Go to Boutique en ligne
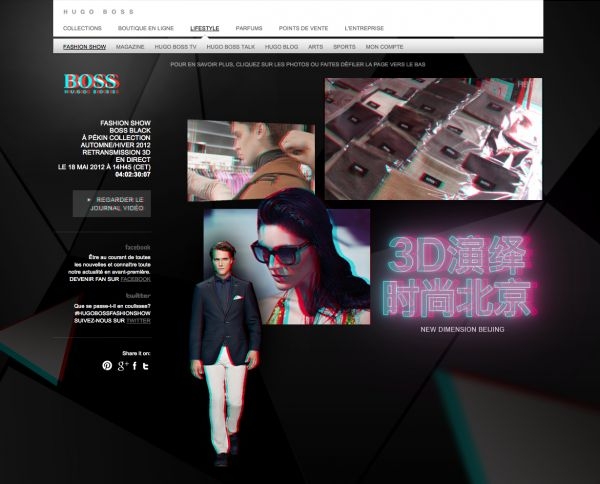This screenshot has width=600, height=484. (146, 28)
